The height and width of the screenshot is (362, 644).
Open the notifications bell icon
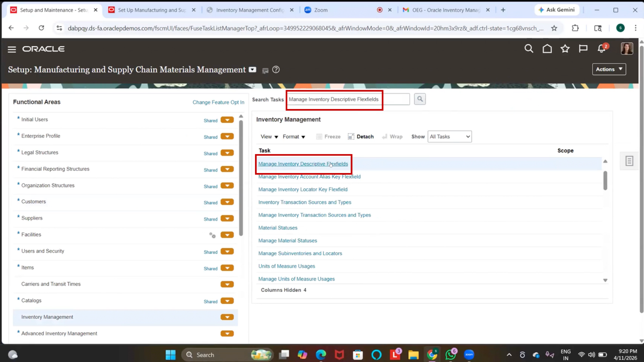602,49
